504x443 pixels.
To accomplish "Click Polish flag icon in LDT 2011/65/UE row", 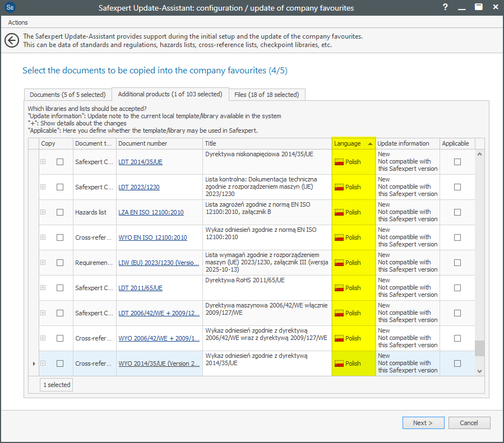I will pyautogui.click(x=339, y=288).
